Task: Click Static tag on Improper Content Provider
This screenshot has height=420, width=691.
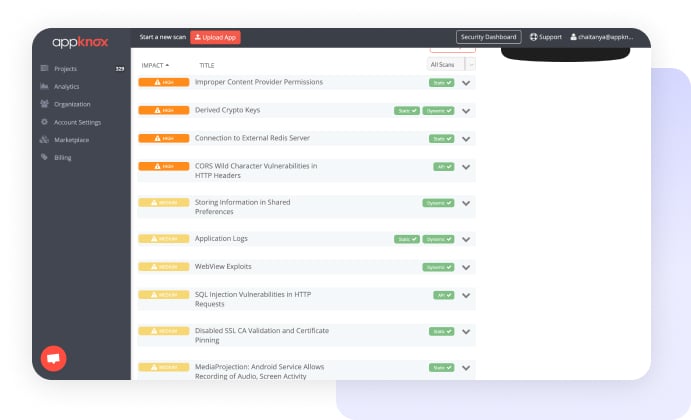Action: tap(442, 83)
